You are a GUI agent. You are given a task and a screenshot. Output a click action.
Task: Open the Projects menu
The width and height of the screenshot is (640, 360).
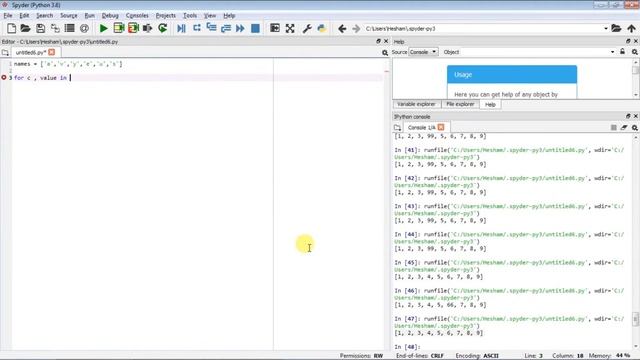click(x=166, y=16)
